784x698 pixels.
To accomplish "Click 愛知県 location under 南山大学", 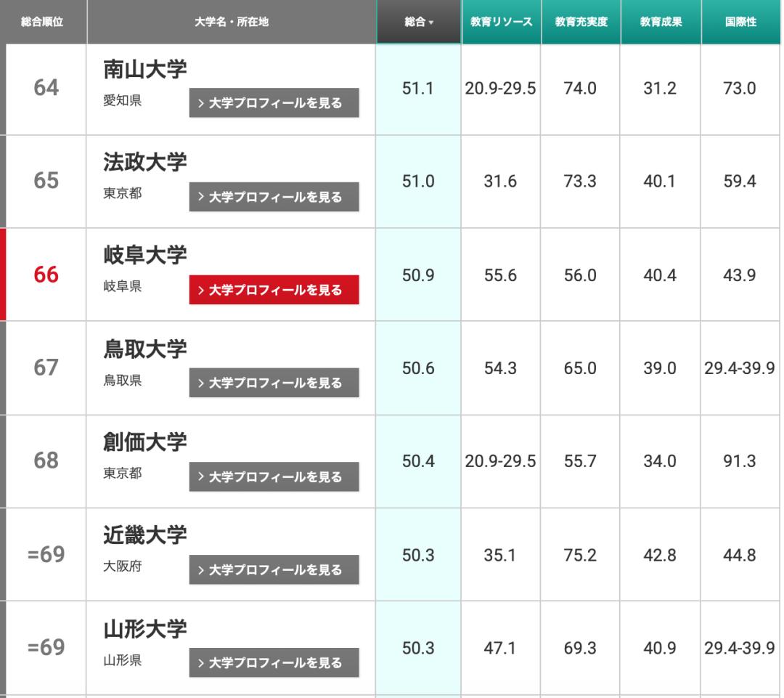I will click(x=123, y=100).
